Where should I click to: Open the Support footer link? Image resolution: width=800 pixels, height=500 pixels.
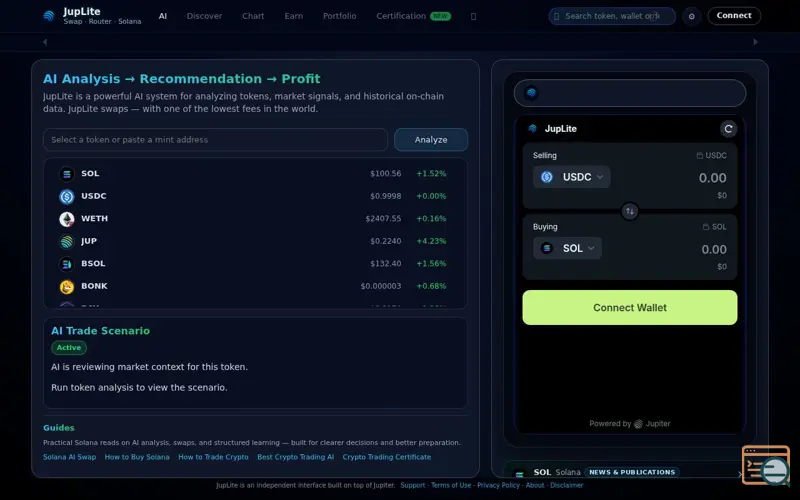413,485
